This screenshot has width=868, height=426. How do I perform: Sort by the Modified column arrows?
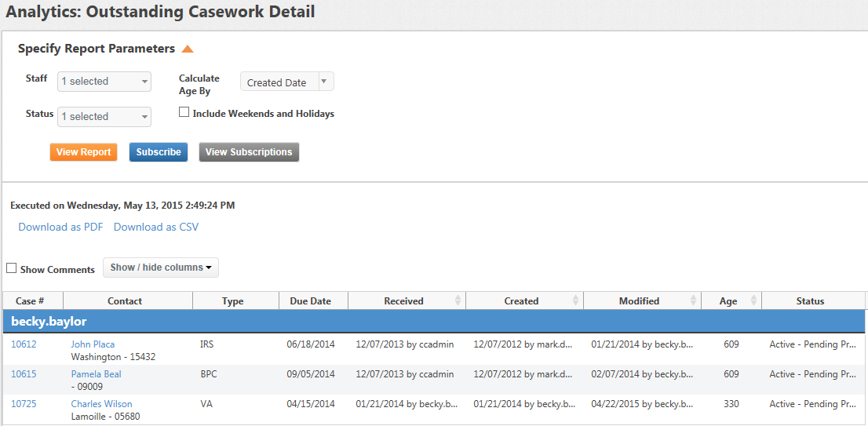point(694,300)
